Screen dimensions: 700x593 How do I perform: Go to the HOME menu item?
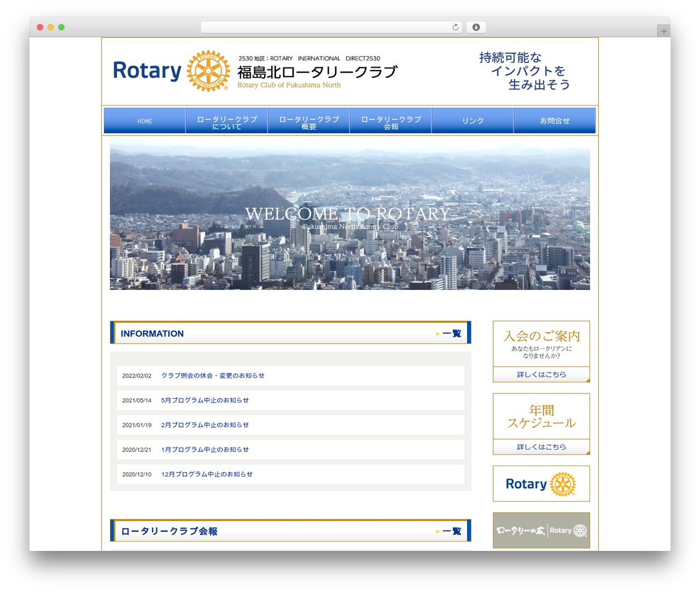(145, 121)
